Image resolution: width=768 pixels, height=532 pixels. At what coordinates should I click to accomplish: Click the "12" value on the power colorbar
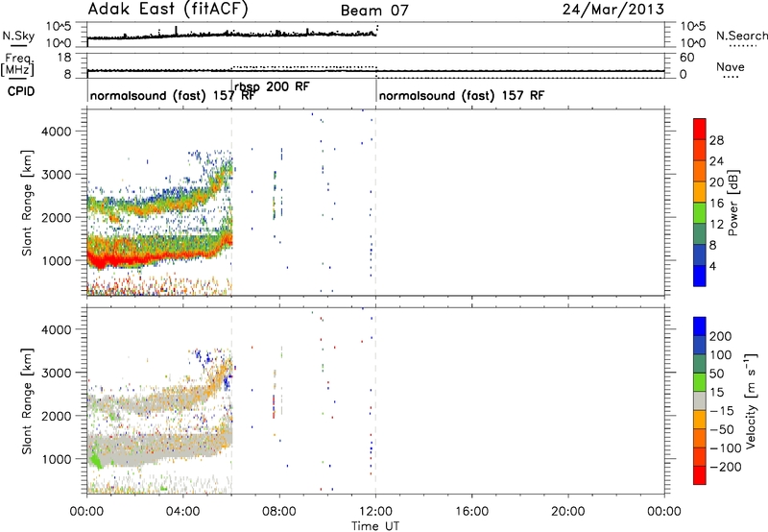(716, 225)
